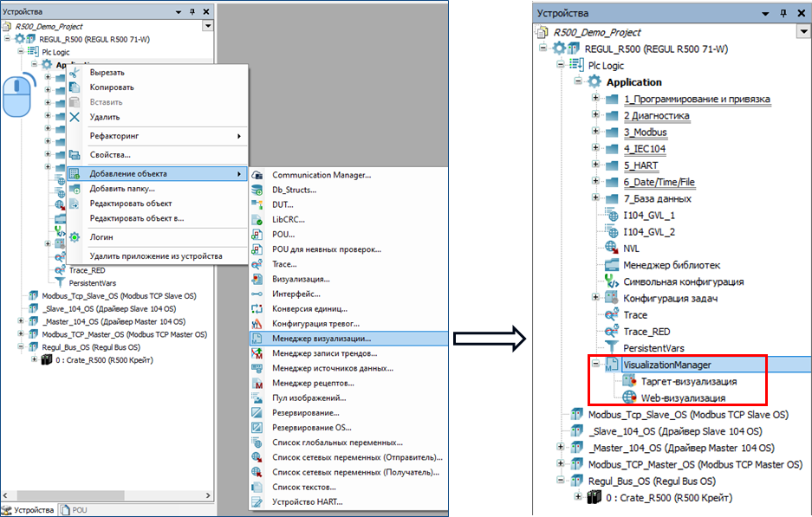Switch to the Устройства bottom tab

28,510
